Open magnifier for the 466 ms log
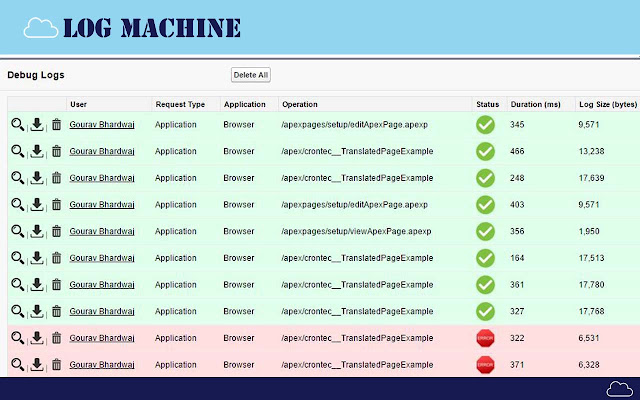 tap(18, 151)
